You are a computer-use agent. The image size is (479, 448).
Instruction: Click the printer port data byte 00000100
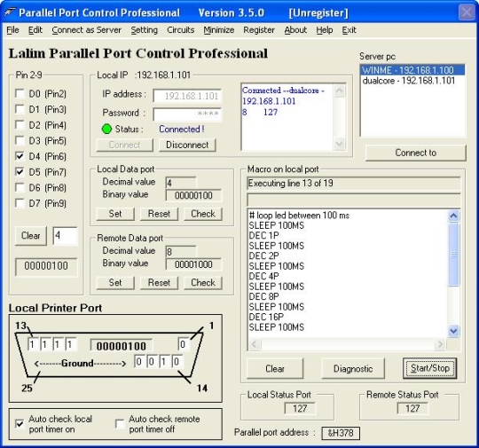pos(122,346)
